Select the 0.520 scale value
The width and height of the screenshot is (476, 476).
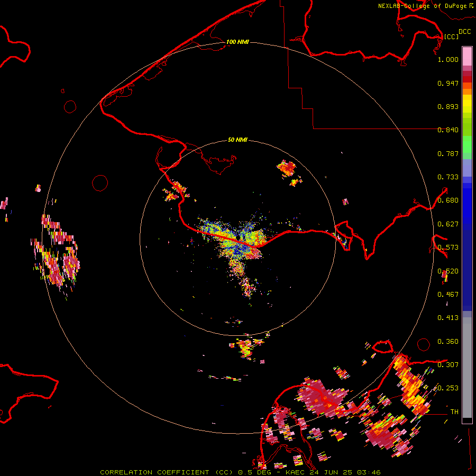448,271
